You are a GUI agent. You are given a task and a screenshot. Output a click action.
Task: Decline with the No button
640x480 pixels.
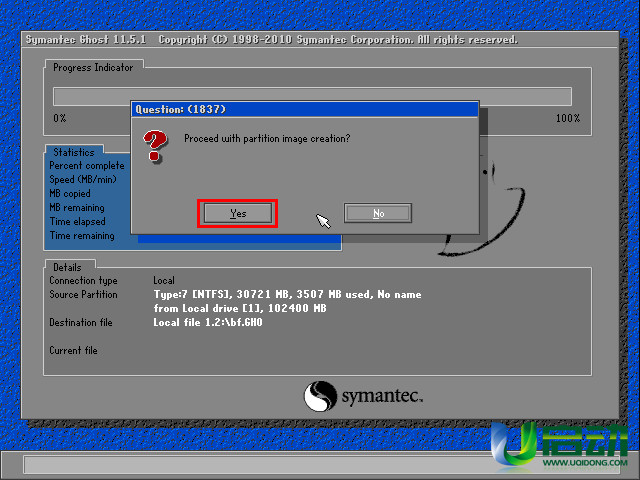click(378, 213)
